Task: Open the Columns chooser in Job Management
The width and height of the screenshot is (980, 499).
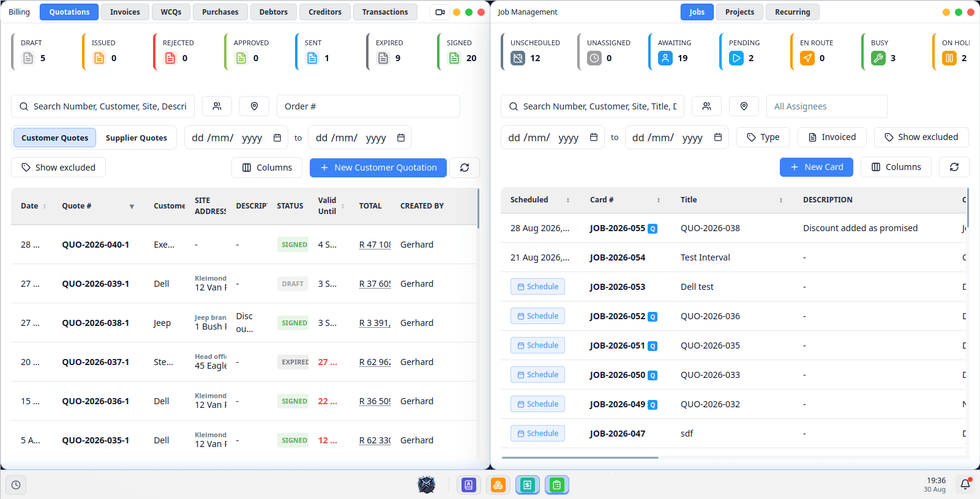Action: (x=896, y=167)
